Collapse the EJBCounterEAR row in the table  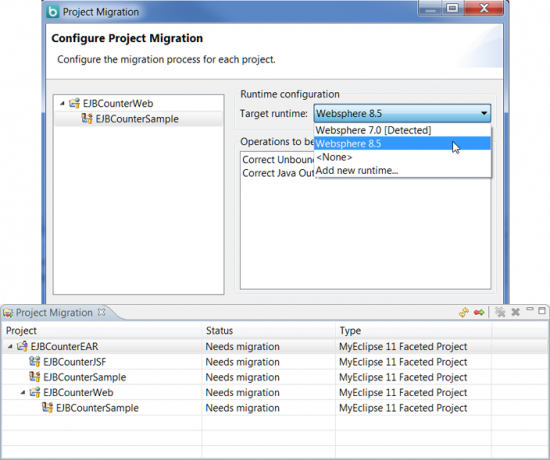coord(10,347)
